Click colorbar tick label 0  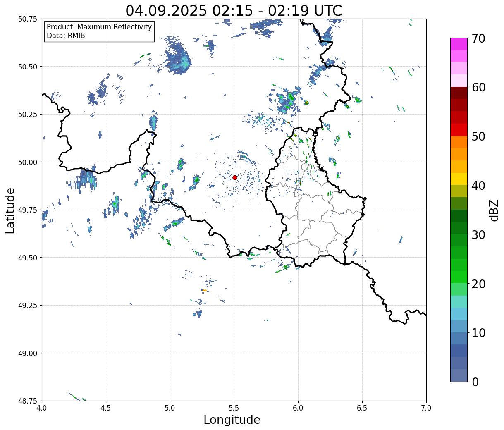tap(475, 382)
